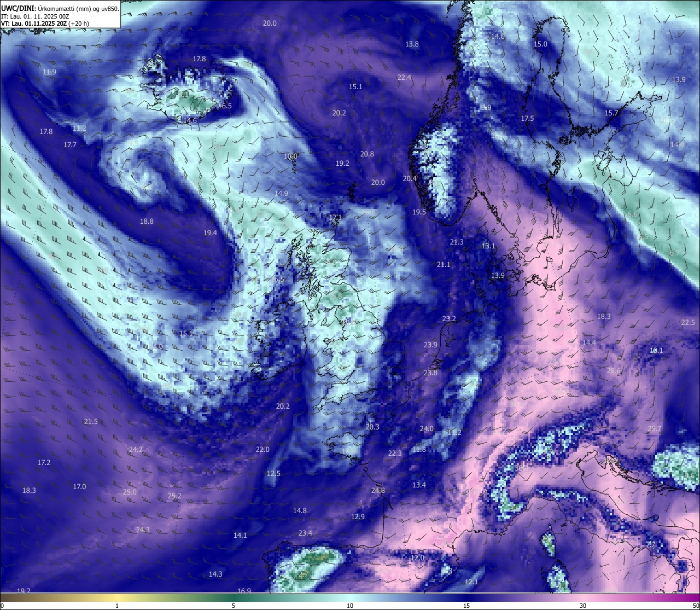700x610 pixels.
Task: Click the 15.7 value label
Action: pyautogui.click(x=611, y=113)
